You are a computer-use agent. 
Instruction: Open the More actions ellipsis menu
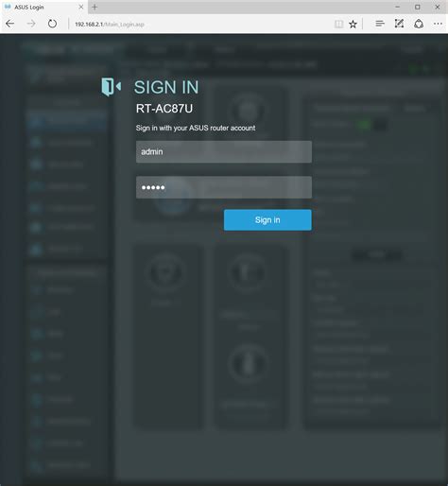click(438, 24)
